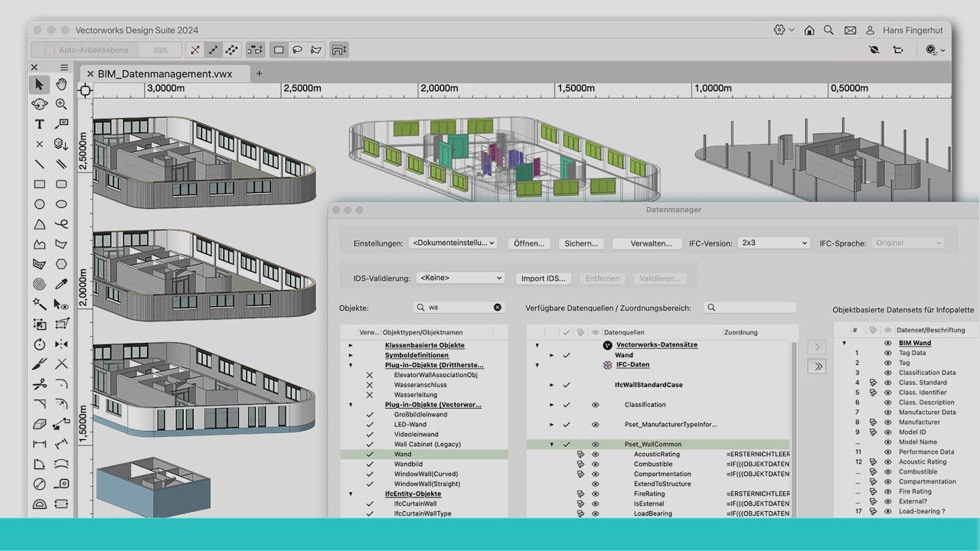The image size is (980, 551).
Task: Select the LED-Wand object row
Action: click(x=424, y=425)
